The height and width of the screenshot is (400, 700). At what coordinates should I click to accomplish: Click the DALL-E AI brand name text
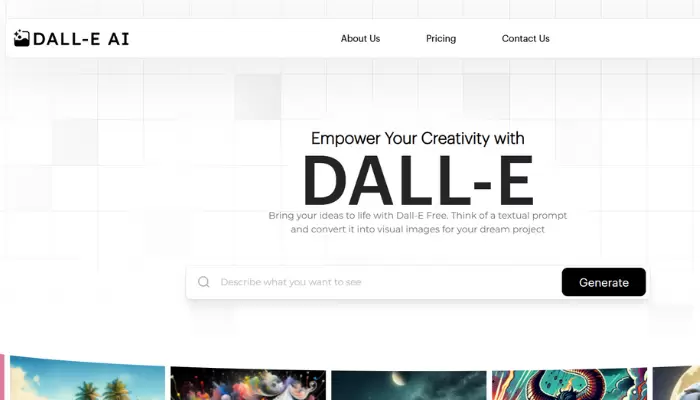(81, 39)
